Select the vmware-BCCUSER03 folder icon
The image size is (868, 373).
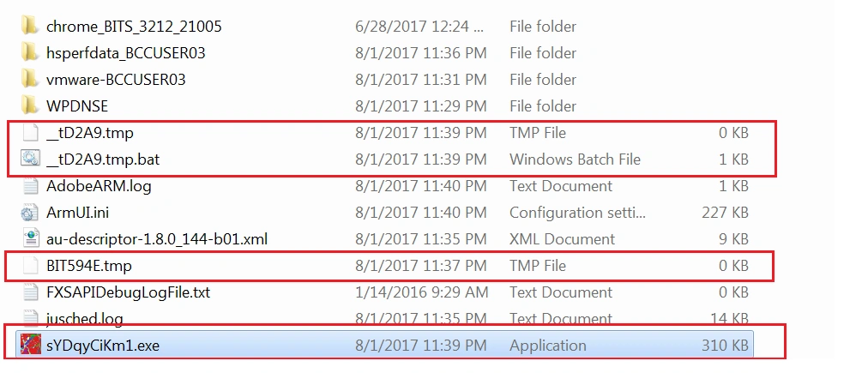pyautogui.click(x=29, y=79)
